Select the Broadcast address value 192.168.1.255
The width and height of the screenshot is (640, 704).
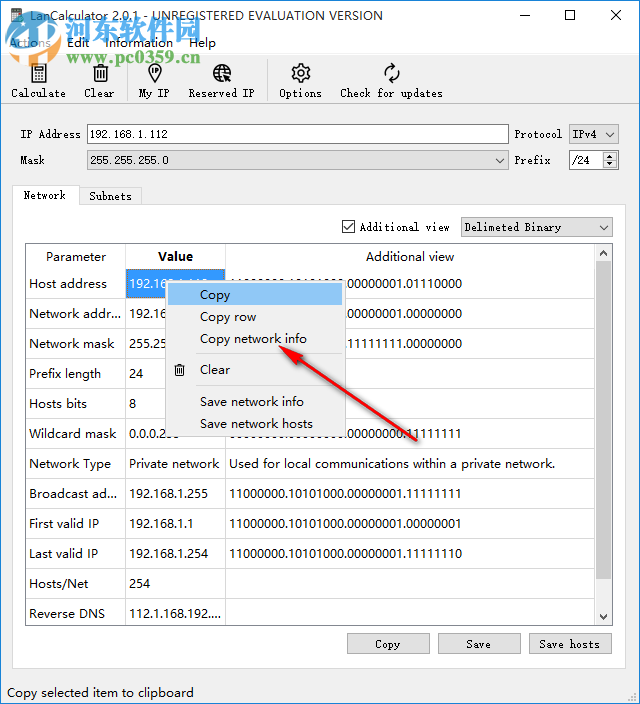tap(175, 494)
